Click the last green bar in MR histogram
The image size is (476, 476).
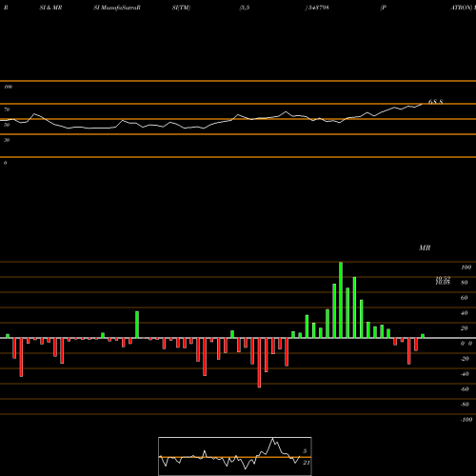tap(423, 336)
